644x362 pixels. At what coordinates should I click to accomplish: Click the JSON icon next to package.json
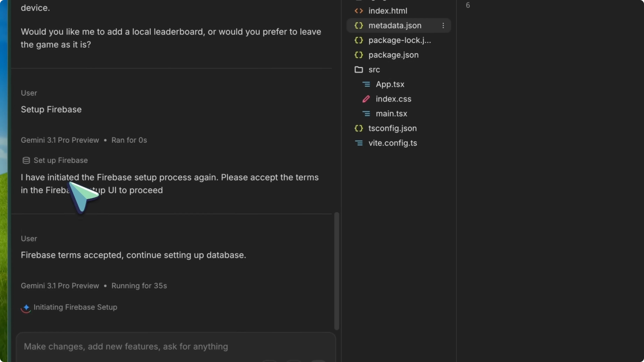click(x=359, y=55)
